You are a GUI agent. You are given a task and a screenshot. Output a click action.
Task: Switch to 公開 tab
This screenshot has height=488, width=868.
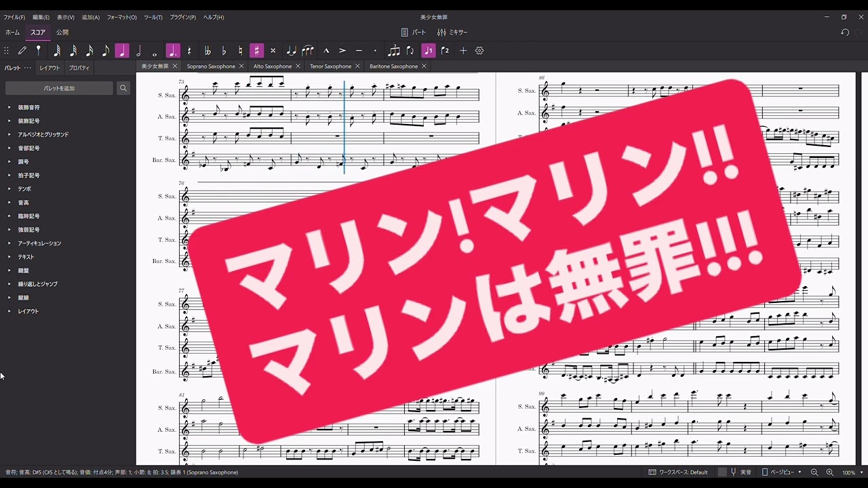62,32
